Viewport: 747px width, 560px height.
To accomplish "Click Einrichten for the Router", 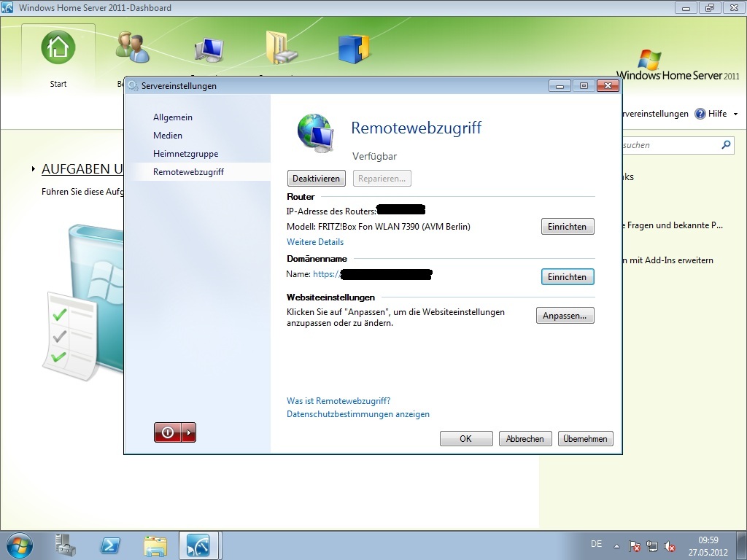I will click(x=568, y=227).
